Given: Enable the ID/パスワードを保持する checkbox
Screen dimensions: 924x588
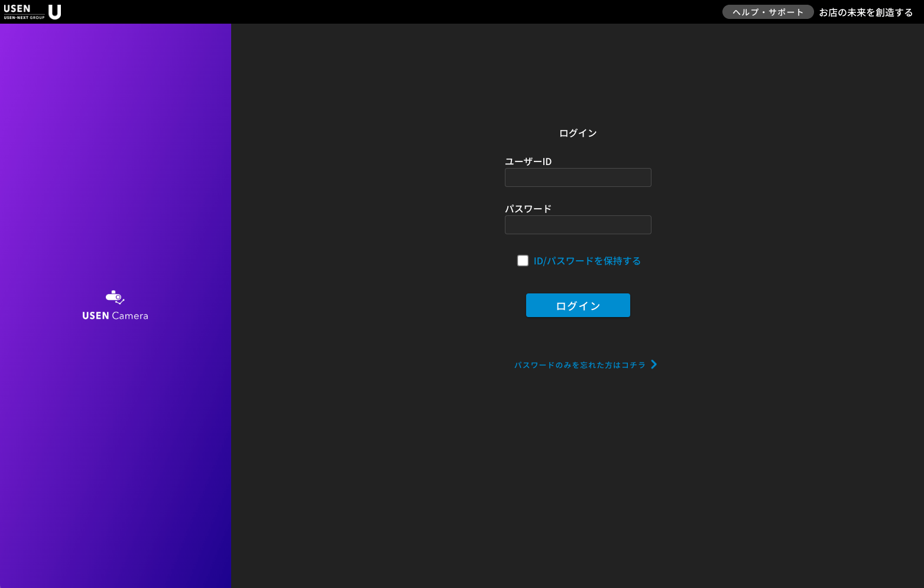Looking at the screenshot, I should tap(523, 261).
